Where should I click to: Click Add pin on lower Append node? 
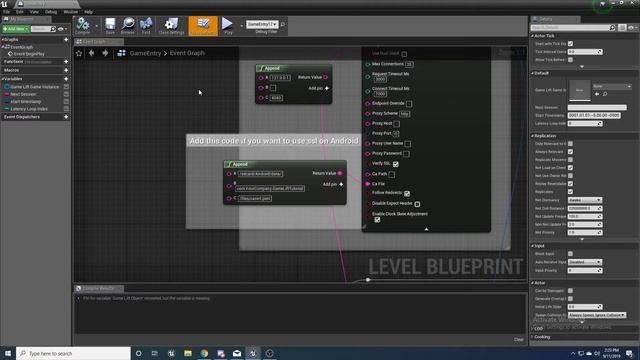[333, 184]
